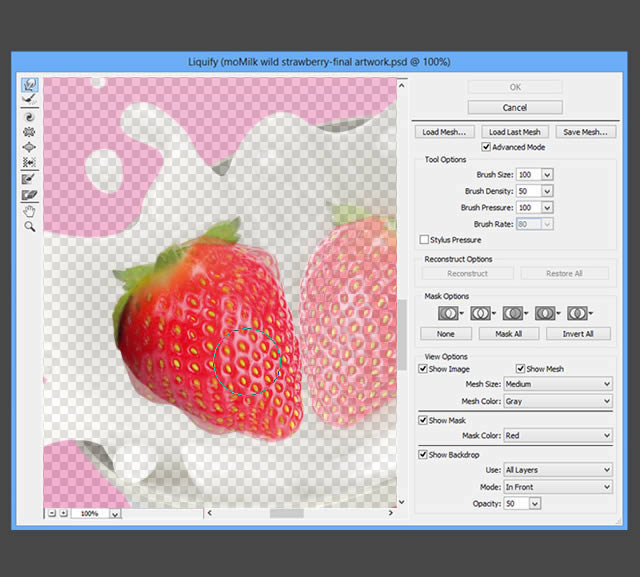Click the Brush Size value field
The image size is (640, 577).
(529, 175)
